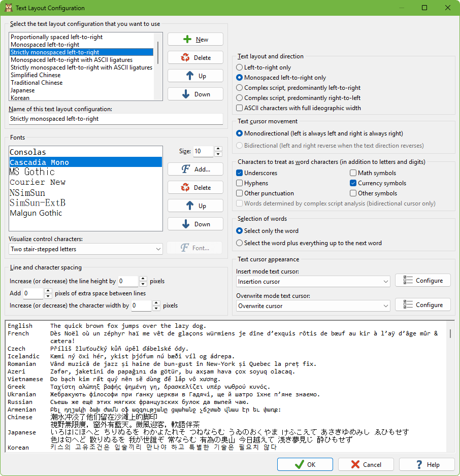Click the font Size input field
The width and height of the screenshot is (460, 476).
pyautogui.click(x=204, y=151)
